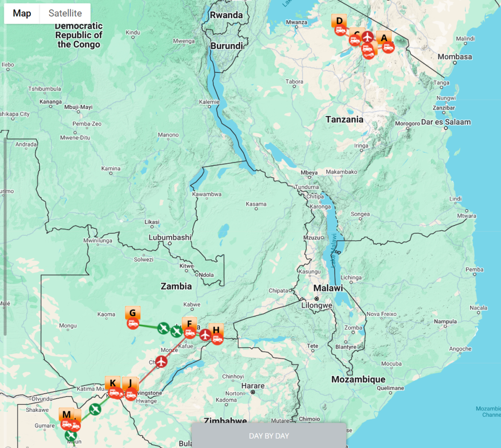This screenshot has height=448, width=501.
Task: Click the Lilongwe capital city label
Action: click(317, 305)
